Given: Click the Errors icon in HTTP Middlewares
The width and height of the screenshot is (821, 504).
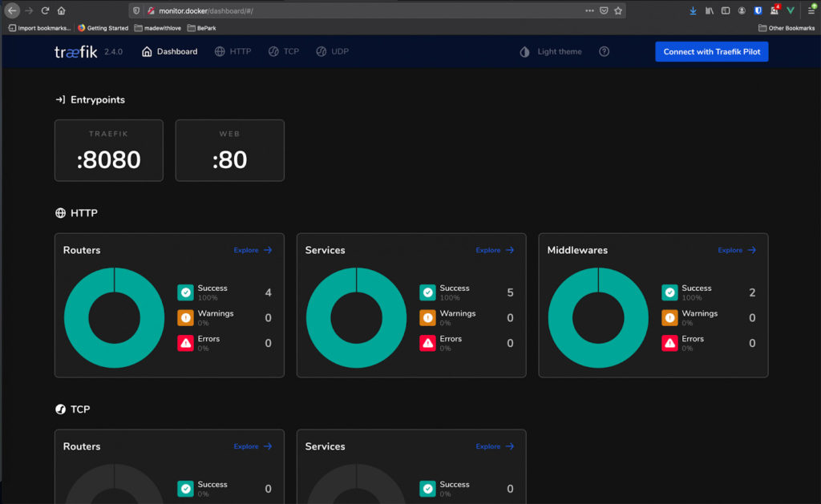Looking at the screenshot, I should pyautogui.click(x=669, y=343).
